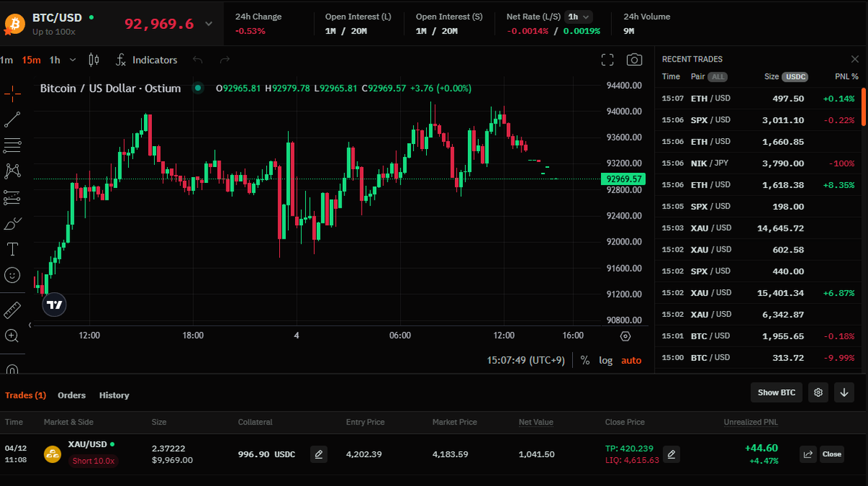
Task: Edit collateral for XAU/USD trade
Action: 318,454
